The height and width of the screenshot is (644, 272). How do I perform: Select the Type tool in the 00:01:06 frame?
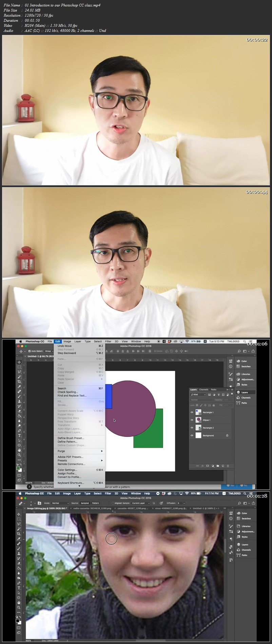(19, 436)
